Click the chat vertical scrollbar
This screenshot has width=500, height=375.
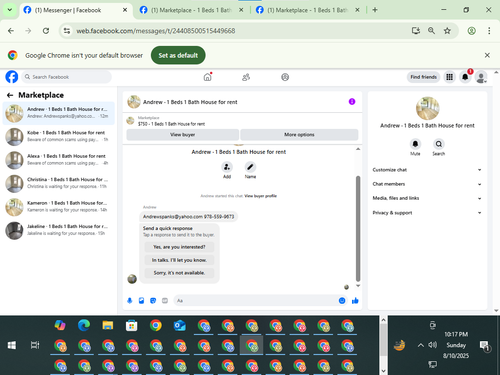[x=358, y=229]
